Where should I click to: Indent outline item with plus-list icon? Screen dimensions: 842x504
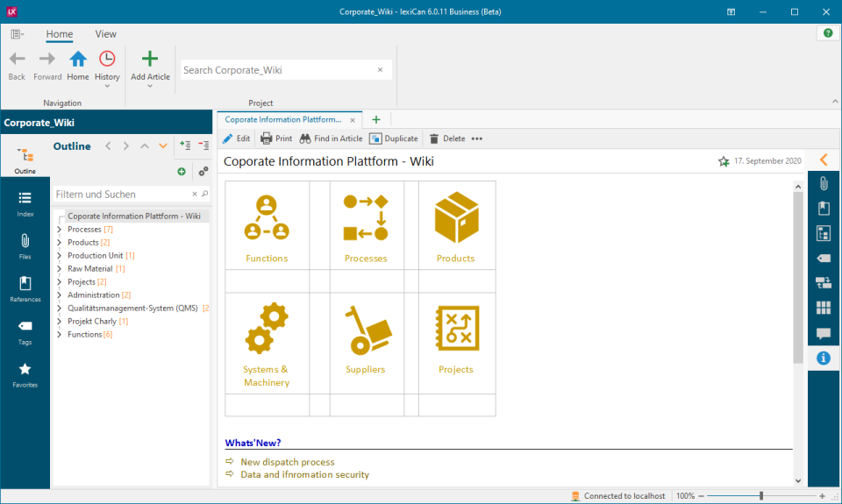tap(185, 145)
